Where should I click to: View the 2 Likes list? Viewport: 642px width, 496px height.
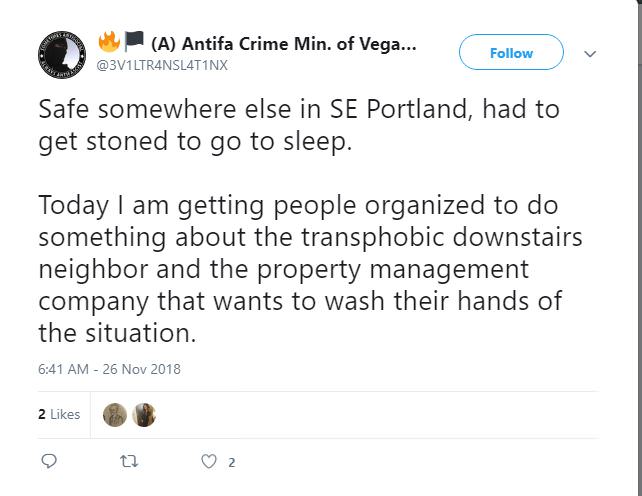pos(59,414)
